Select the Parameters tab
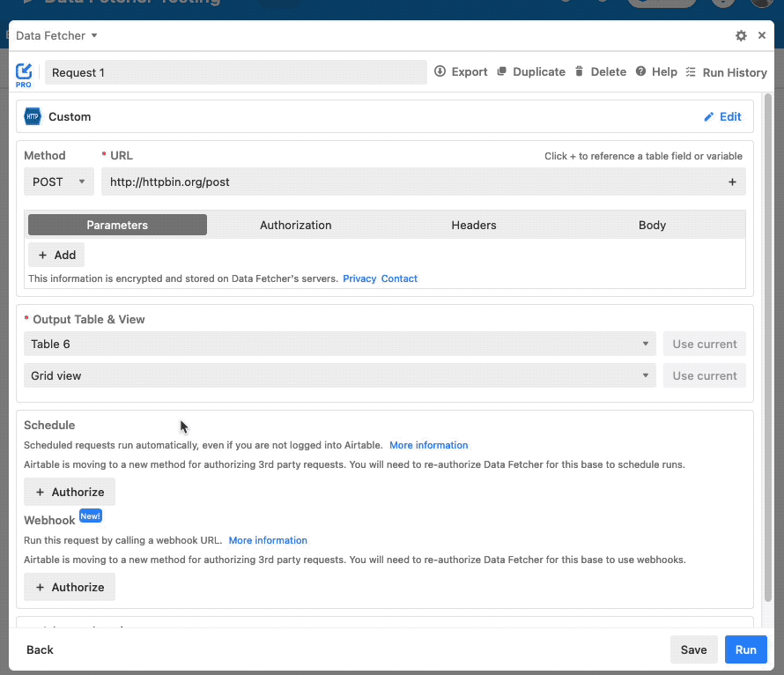Screen dimensions: 784x675 tap(117, 225)
